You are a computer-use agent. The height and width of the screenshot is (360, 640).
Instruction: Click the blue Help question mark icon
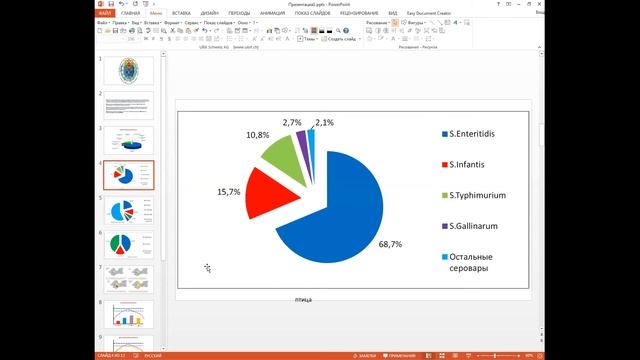click(x=346, y=31)
